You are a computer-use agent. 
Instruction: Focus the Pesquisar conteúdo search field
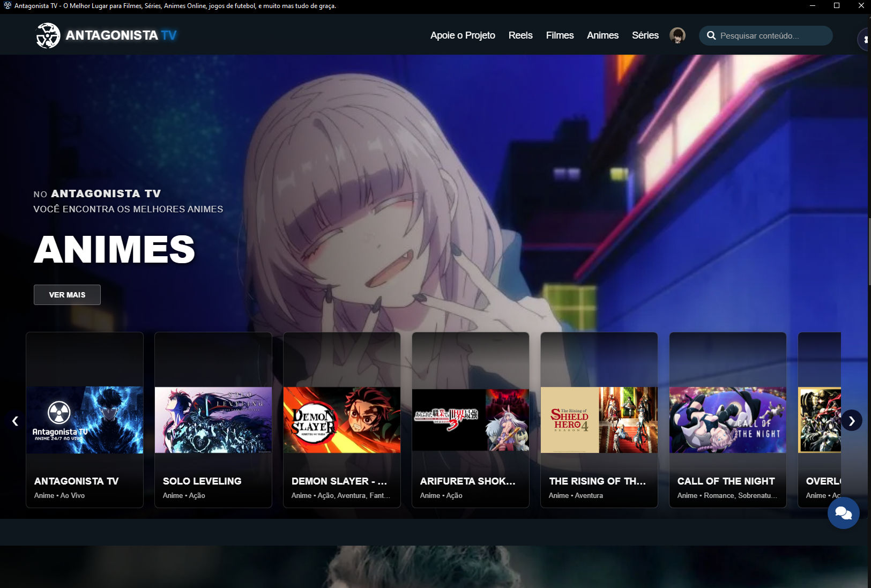766,35
